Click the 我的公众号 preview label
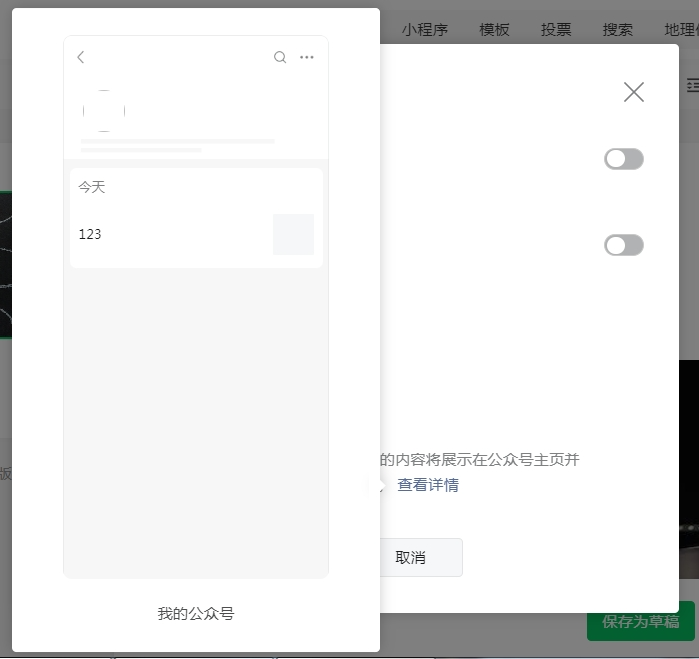This screenshot has width=699, height=659. click(196, 614)
